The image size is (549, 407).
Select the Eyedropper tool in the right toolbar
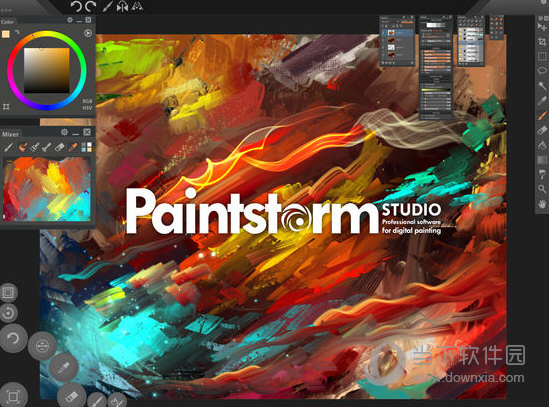[x=542, y=100]
